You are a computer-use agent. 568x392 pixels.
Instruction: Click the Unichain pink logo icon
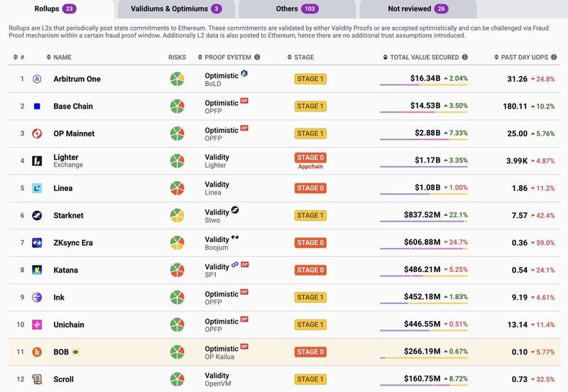[x=37, y=325]
